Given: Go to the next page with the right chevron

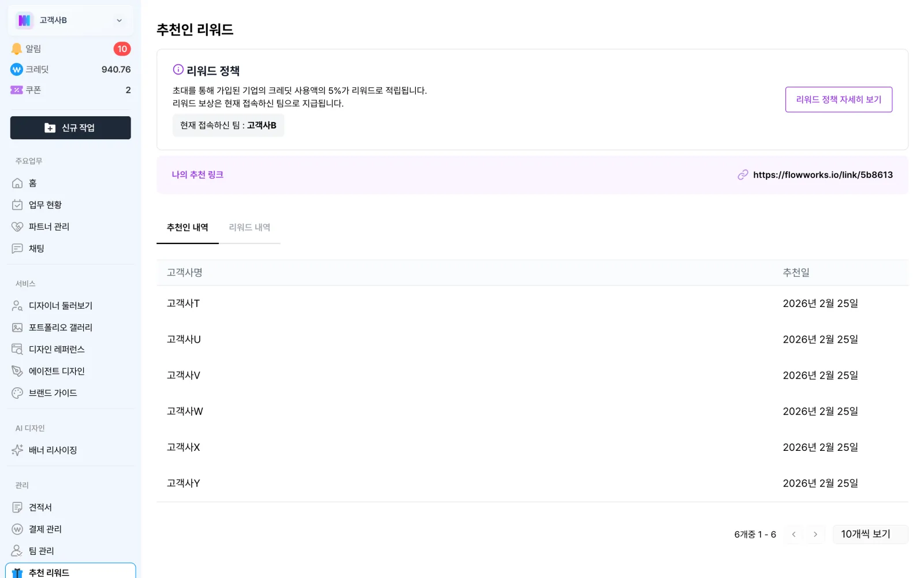Looking at the screenshot, I should [x=815, y=535].
